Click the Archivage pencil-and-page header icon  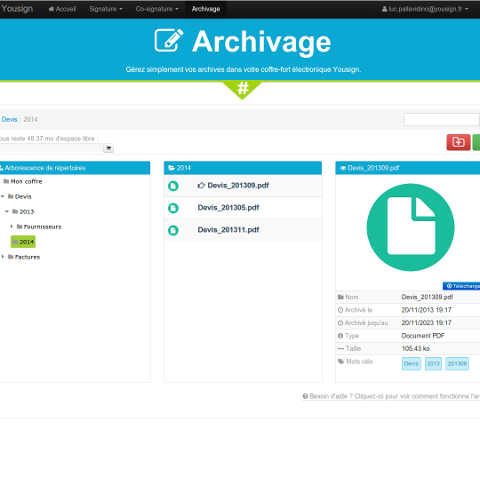coord(169,40)
